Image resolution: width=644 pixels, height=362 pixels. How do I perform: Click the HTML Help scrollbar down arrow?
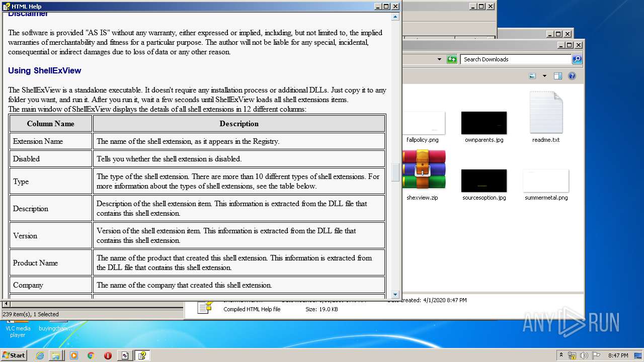pos(395,295)
